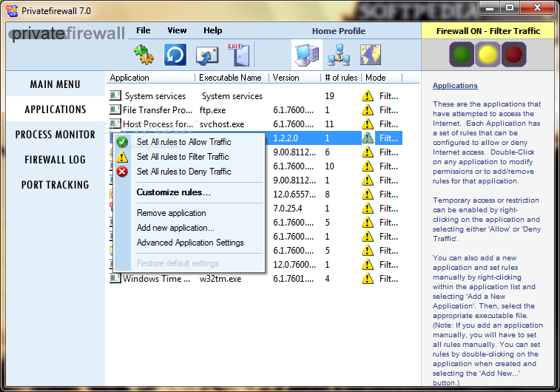Click the screen with arrow toolbar icon
Screen dimensions: 560x392
coord(207,56)
